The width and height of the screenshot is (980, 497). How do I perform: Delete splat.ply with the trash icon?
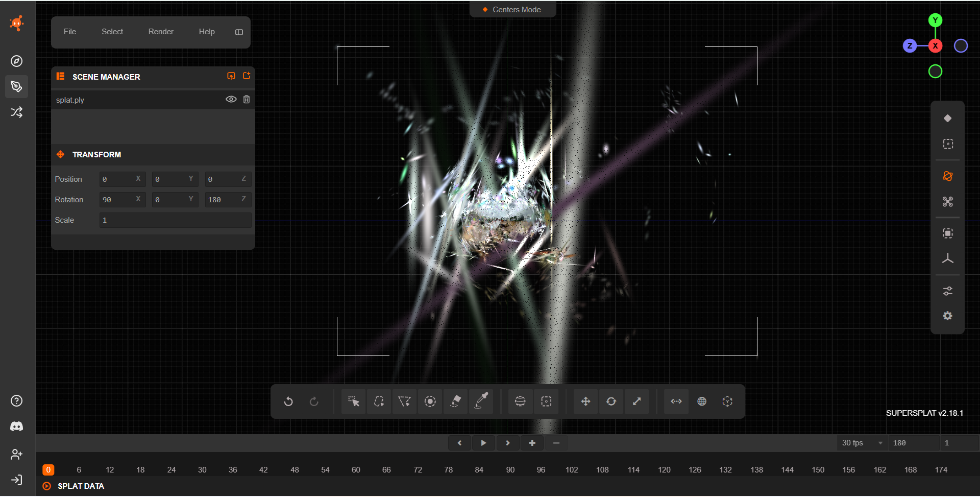247,100
